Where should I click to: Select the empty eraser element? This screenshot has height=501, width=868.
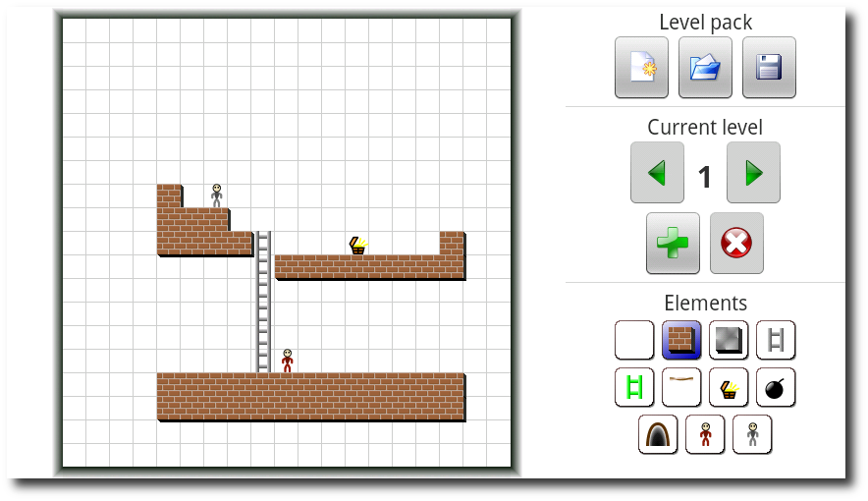pos(634,340)
